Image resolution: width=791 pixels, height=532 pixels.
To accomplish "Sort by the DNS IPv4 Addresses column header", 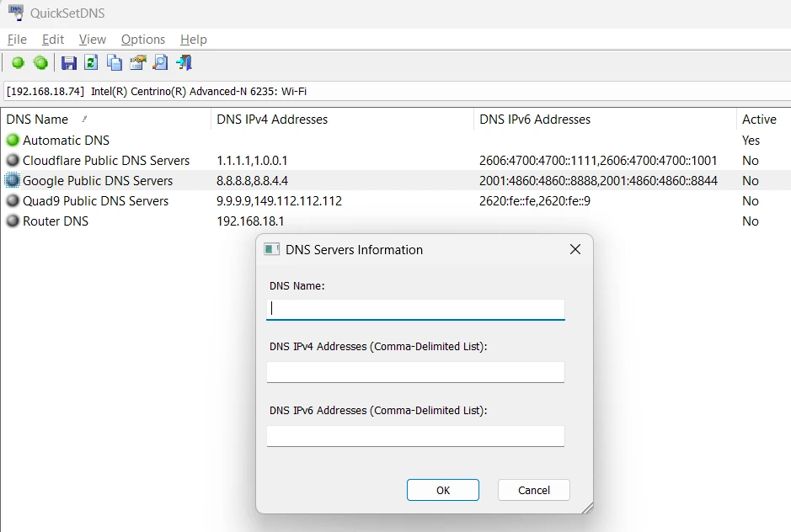I will pyautogui.click(x=342, y=120).
